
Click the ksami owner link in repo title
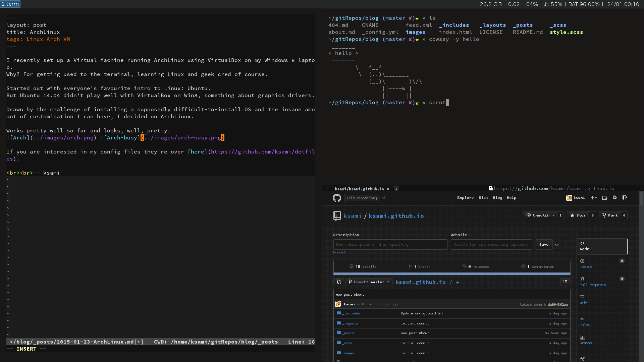pyautogui.click(x=352, y=216)
